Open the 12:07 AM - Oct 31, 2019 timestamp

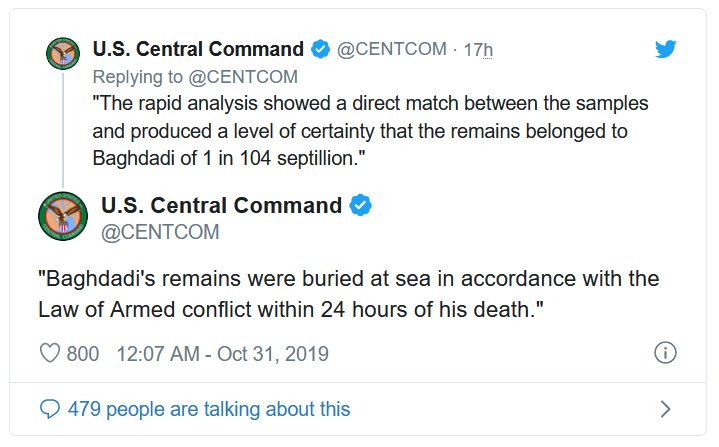point(222,354)
